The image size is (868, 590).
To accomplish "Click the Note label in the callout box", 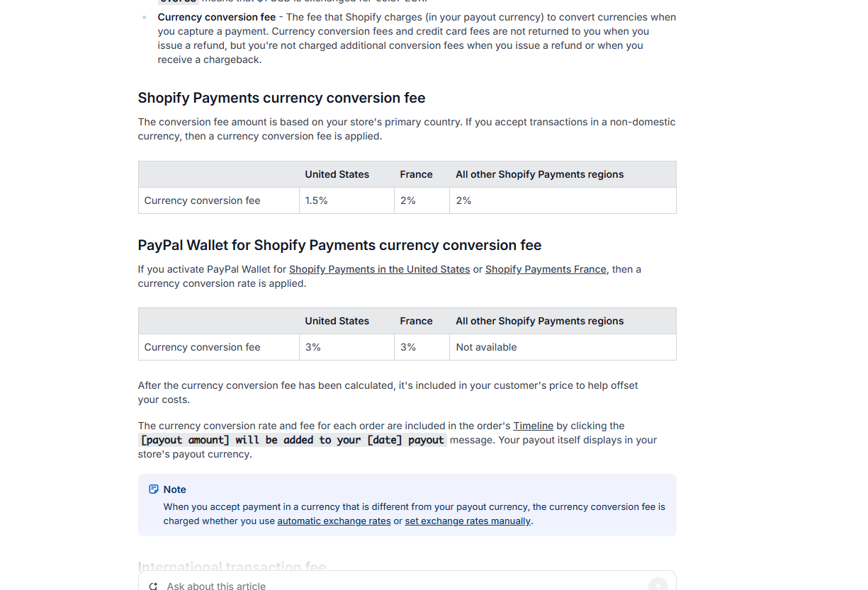I will pos(174,489).
